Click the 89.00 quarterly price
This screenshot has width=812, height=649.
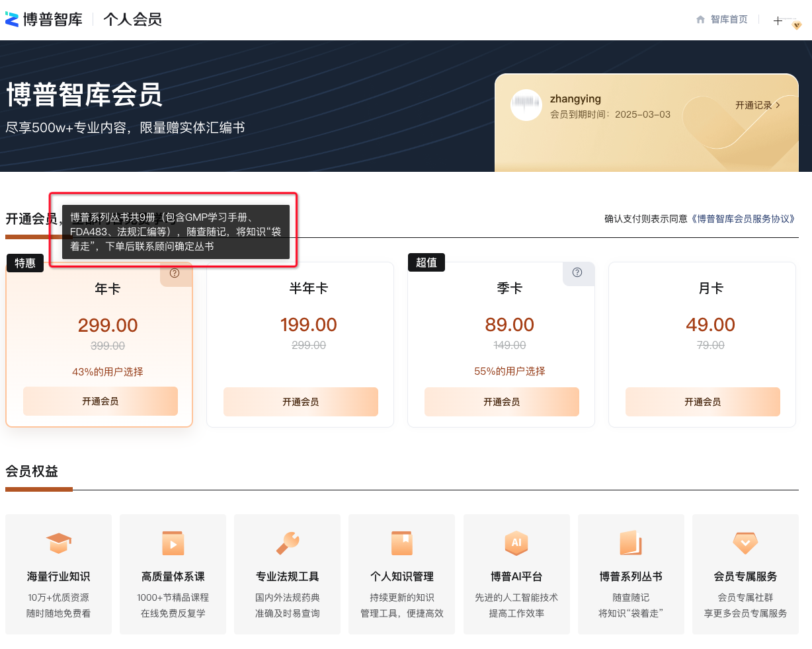click(x=510, y=324)
